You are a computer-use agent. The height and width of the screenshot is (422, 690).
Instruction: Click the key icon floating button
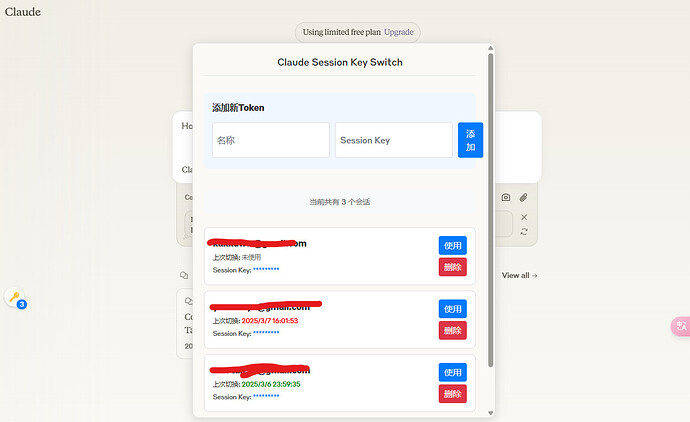pos(15,297)
